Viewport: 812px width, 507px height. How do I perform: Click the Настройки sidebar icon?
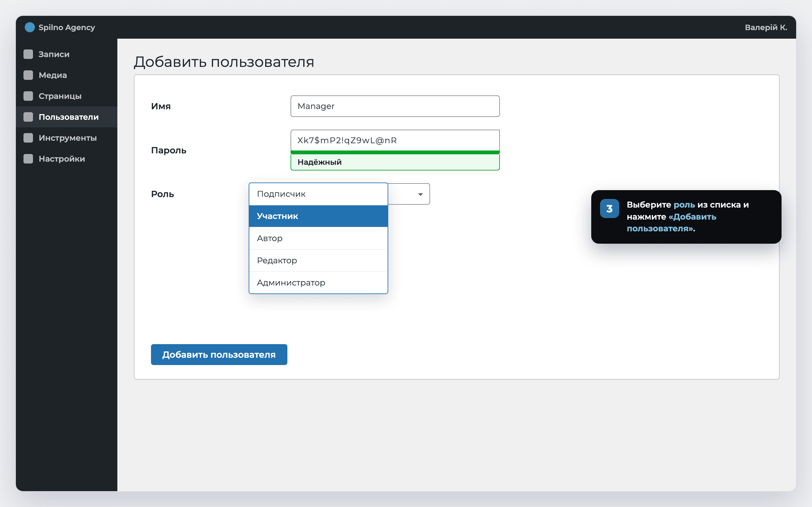coord(28,159)
